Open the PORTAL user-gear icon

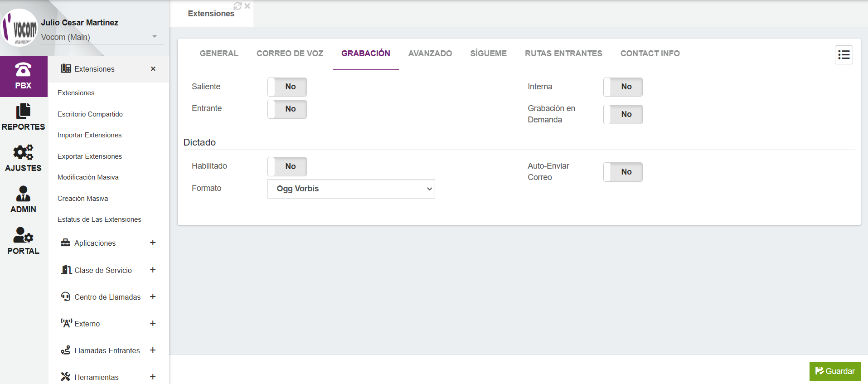tap(23, 235)
